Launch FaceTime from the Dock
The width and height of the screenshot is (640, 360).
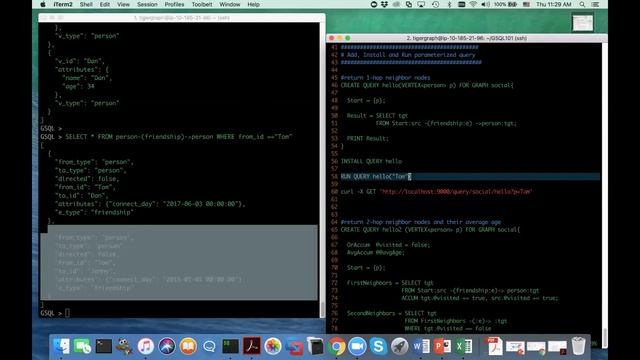coord(83,347)
